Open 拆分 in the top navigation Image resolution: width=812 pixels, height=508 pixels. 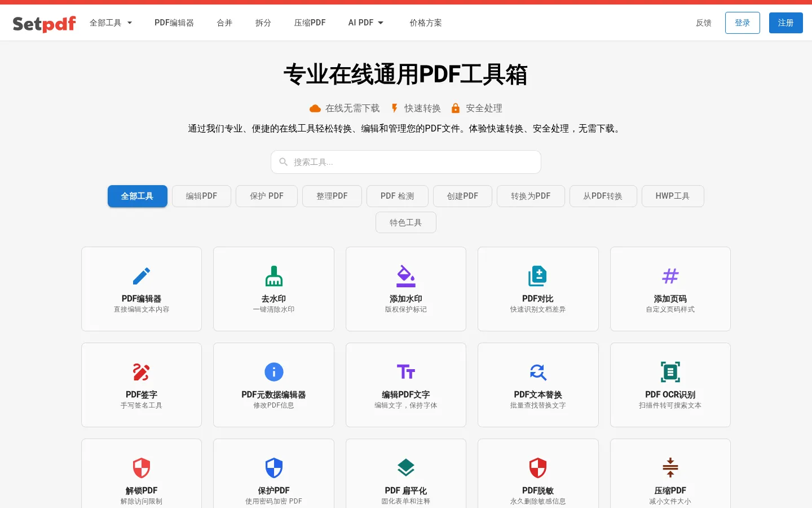pos(263,23)
